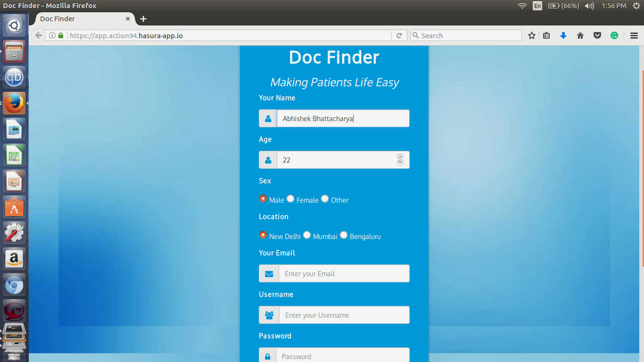This screenshot has height=362, width=644.
Task: Reload the current page
Action: 399,35
